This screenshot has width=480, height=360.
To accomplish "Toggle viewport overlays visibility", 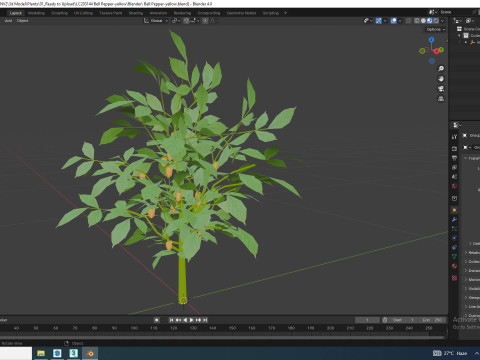I will (x=394, y=21).
